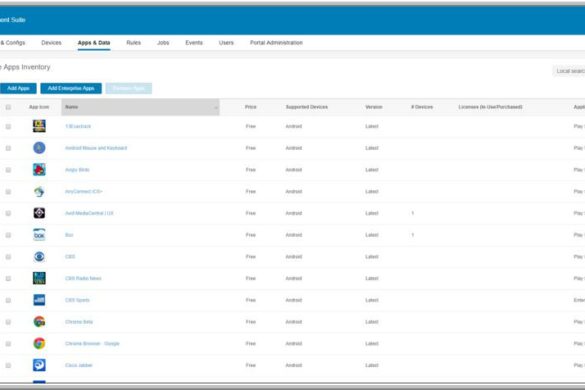Click the AnyConnect ICS+ app icon

pyautogui.click(x=39, y=191)
